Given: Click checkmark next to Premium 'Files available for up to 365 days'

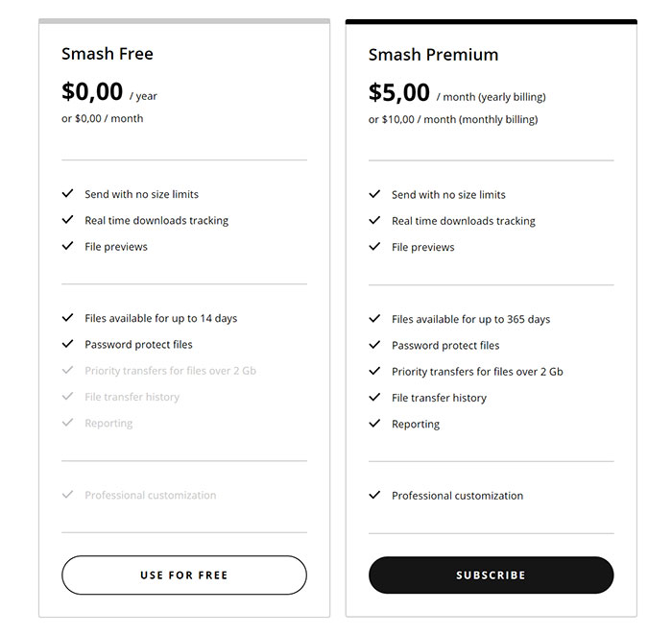Looking at the screenshot, I should point(374,319).
